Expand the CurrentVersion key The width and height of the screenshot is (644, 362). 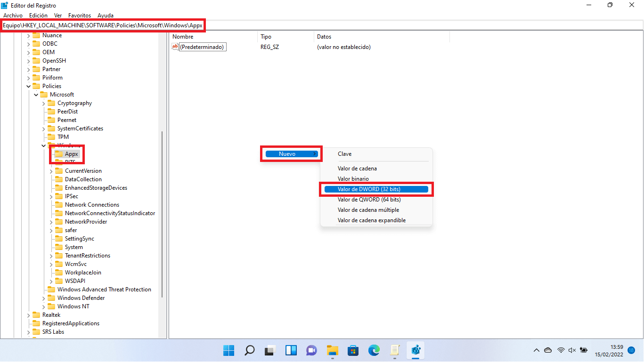point(51,171)
